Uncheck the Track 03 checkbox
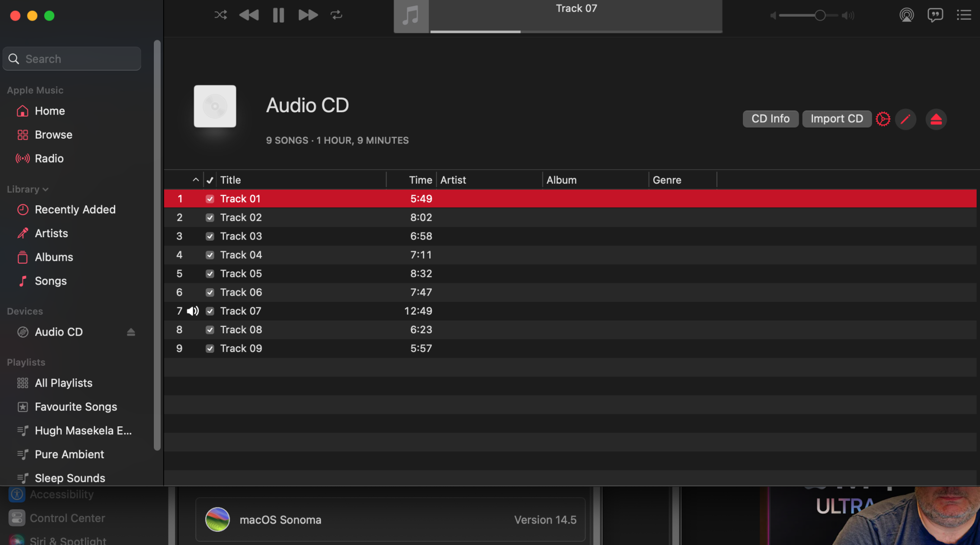Viewport: 980px width, 545px height. (210, 236)
